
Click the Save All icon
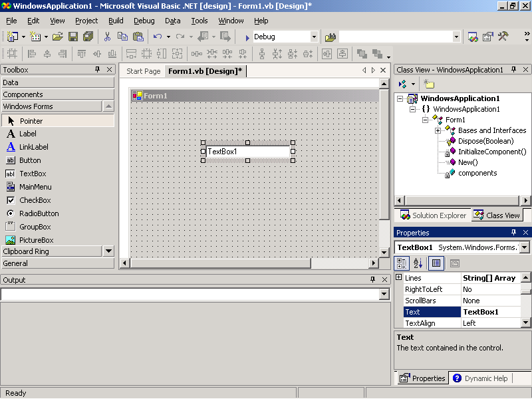pos(88,37)
